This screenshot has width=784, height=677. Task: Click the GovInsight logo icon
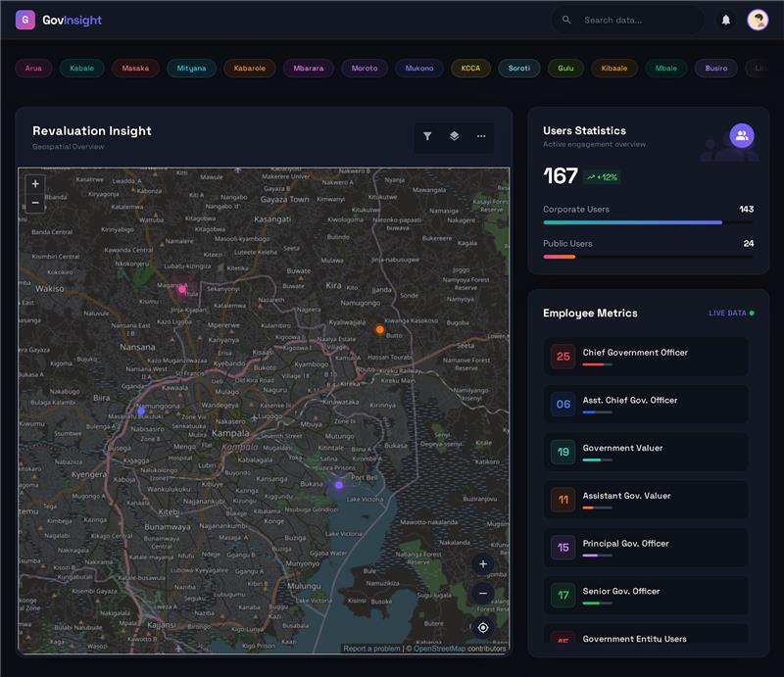click(x=25, y=20)
